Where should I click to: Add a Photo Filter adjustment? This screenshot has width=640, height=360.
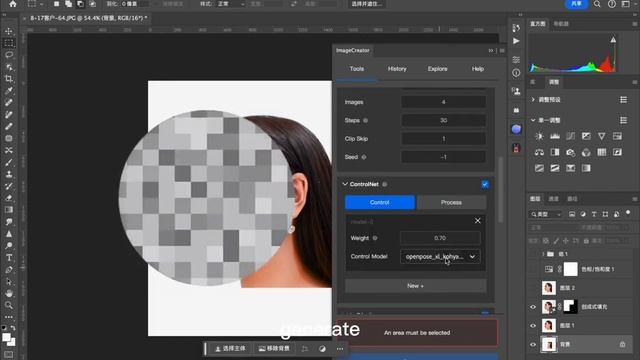click(571, 152)
